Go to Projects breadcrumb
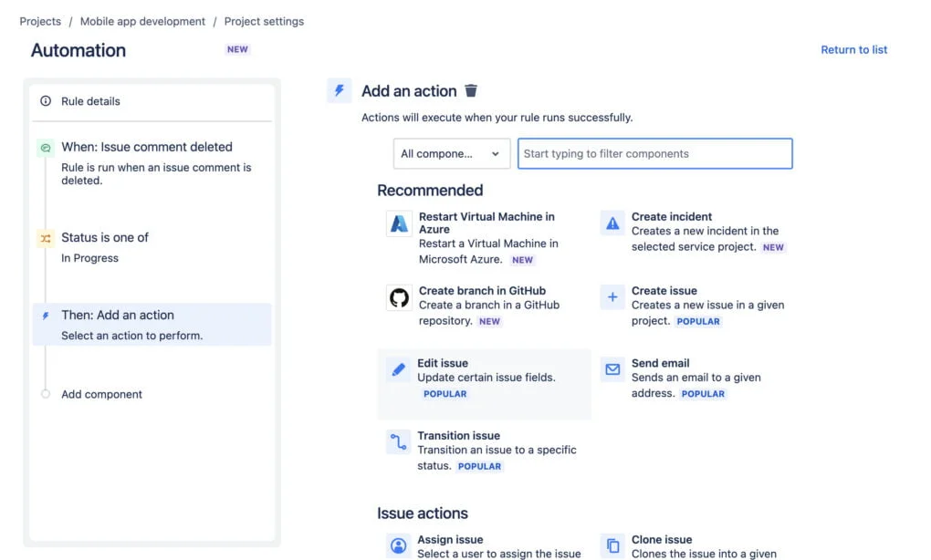 tap(40, 21)
